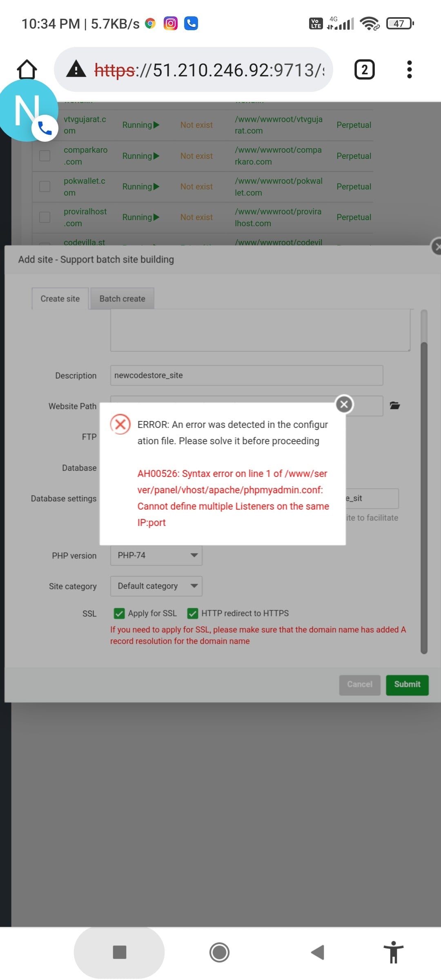Viewport: 441px width, 980px height.
Task: Tap the Running play arrow for comparkaro.com
Action: [156, 156]
